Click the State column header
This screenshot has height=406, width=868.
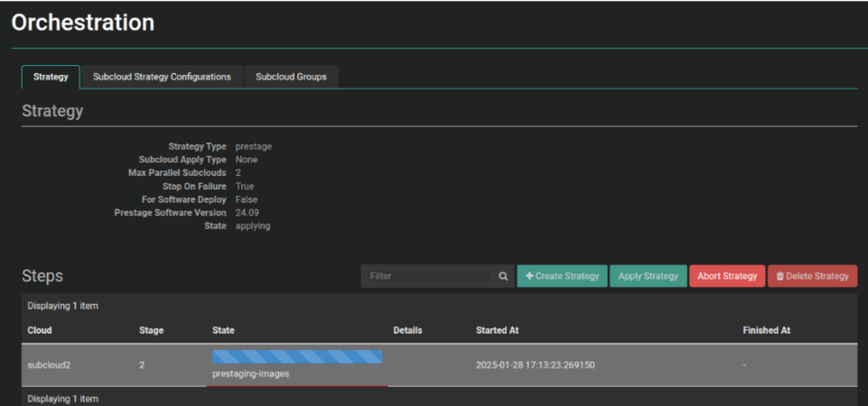(x=223, y=330)
